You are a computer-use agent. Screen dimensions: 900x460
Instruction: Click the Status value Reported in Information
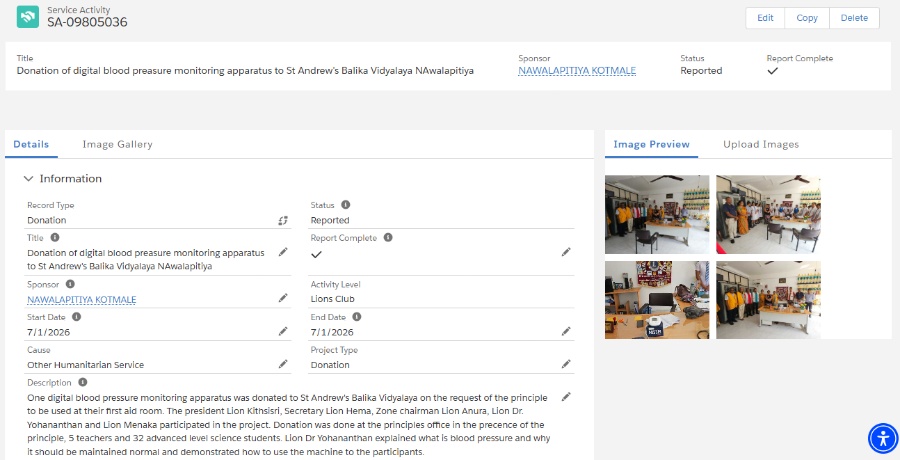coord(330,220)
